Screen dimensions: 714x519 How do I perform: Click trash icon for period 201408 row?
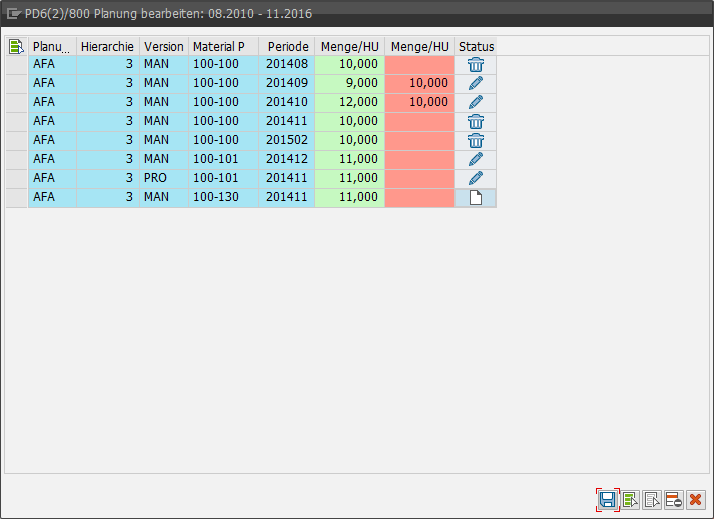476,64
